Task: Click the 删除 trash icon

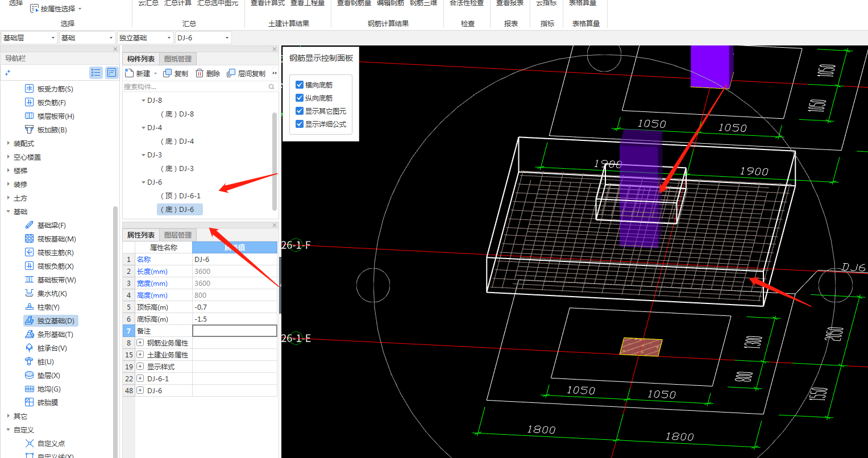Action: click(200, 73)
